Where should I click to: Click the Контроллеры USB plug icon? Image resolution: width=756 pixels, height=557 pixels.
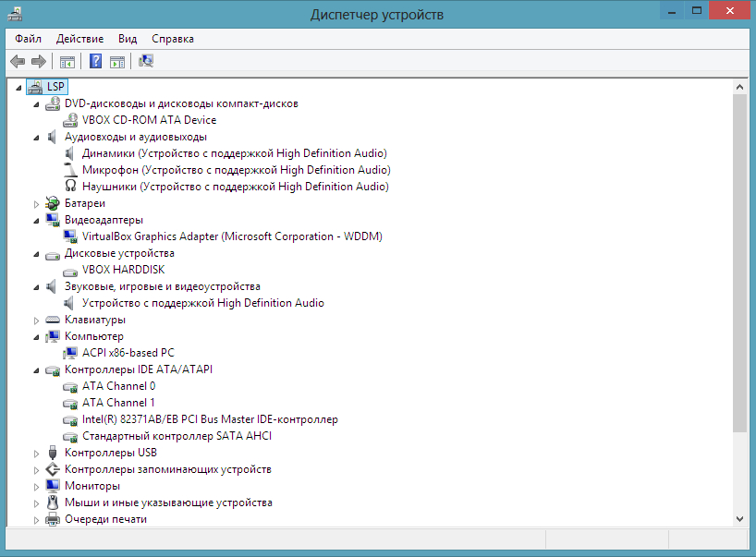point(53,453)
